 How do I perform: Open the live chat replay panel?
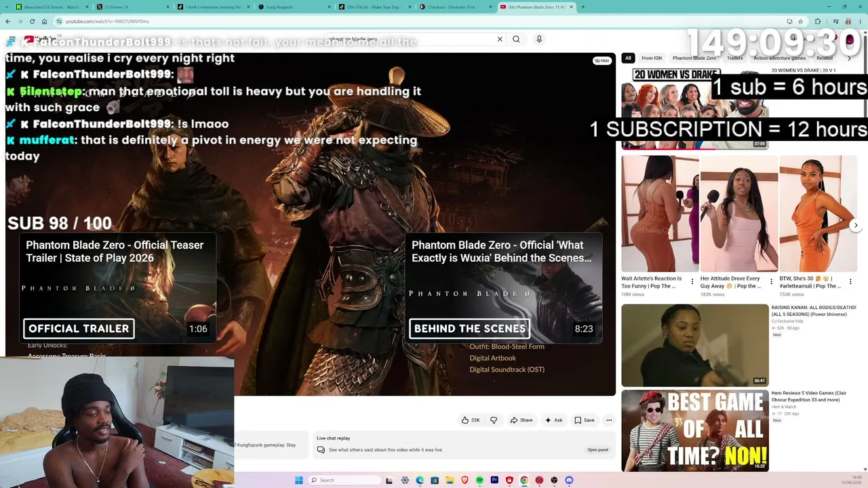[598, 449]
